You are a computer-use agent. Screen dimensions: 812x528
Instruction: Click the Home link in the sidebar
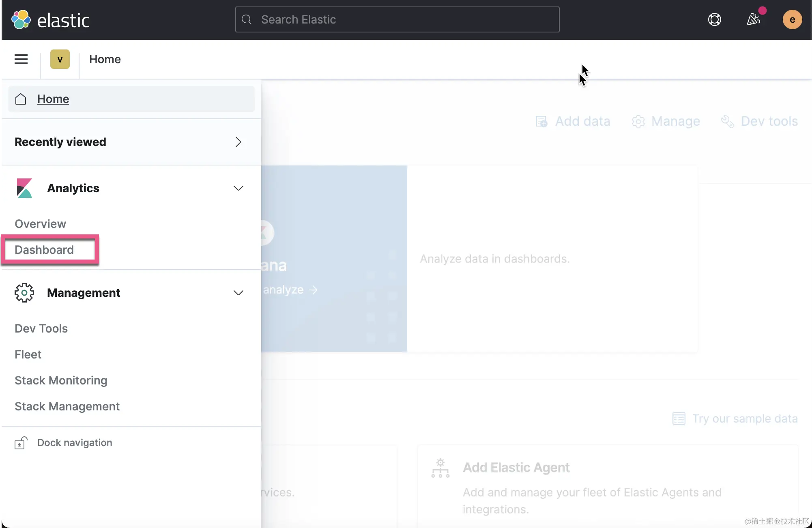(53, 99)
